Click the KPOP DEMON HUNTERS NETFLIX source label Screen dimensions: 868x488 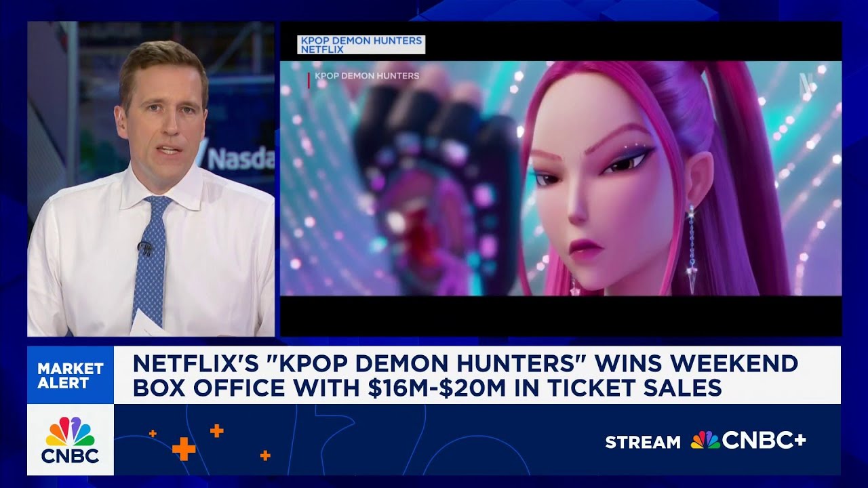(x=361, y=45)
